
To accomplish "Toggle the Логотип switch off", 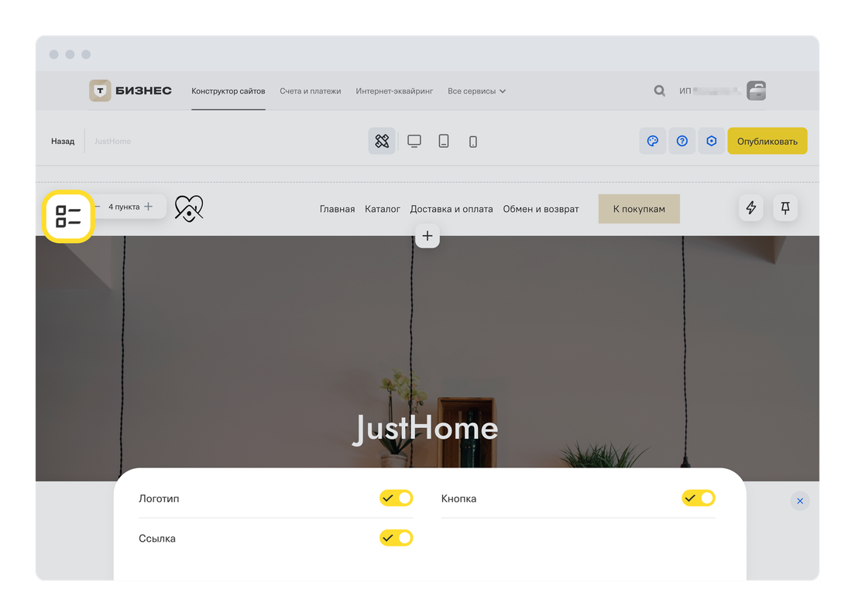I will [x=396, y=498].
